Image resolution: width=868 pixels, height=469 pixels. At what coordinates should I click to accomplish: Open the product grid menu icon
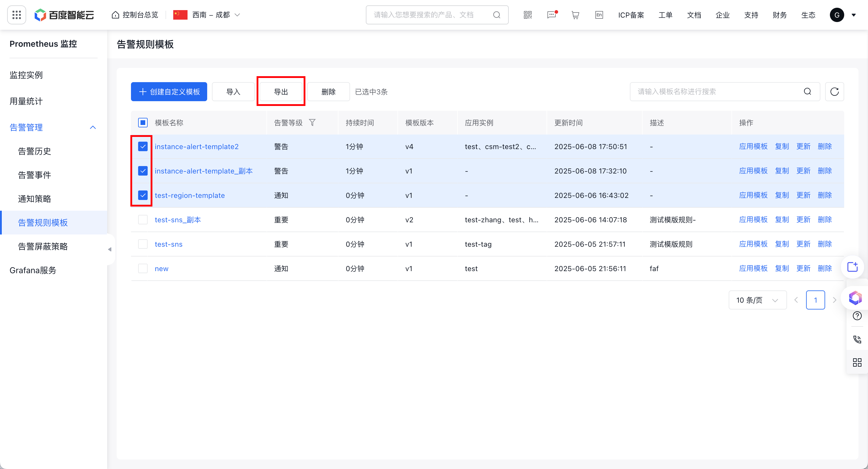coord(16,15)
